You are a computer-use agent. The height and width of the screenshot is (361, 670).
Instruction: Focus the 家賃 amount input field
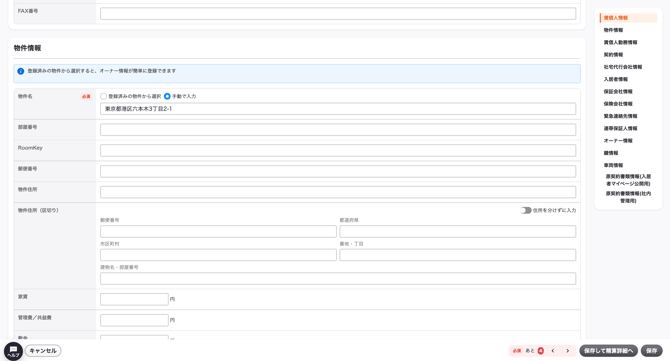134,299
